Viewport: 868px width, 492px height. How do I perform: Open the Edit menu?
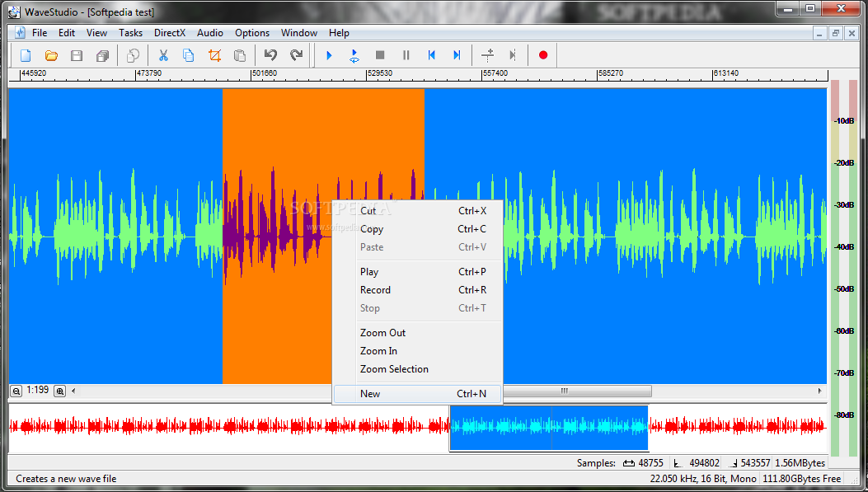(67, 33)
